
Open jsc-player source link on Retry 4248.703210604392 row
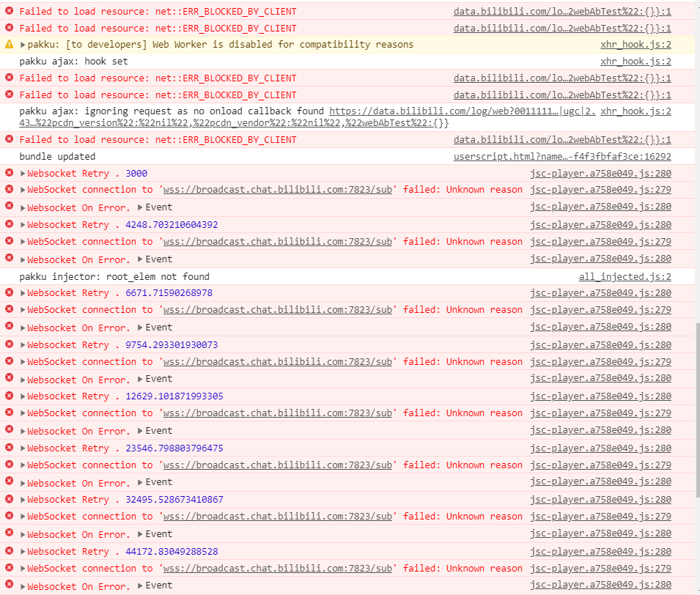tap(601, 225)
